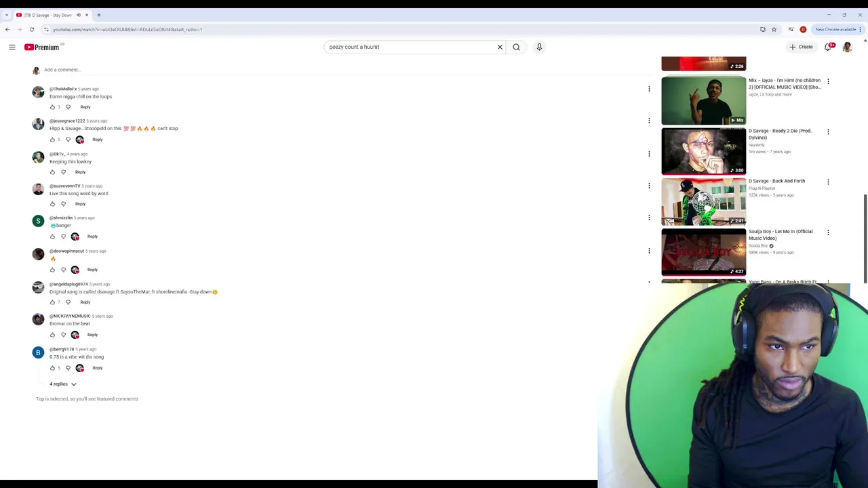Open @NICKPAYNEMUSIC channel link
Viewport: 868px width, 488px height.
(x=70, y=316)
